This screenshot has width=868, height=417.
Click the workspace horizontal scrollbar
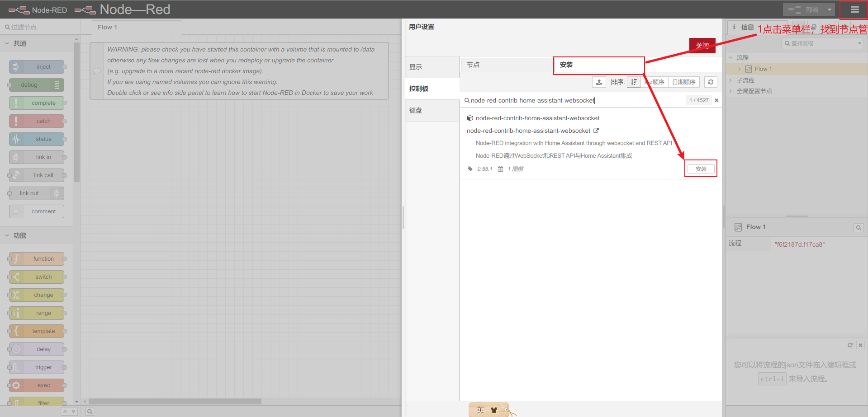pyautogui.click(x=175, y=401)
